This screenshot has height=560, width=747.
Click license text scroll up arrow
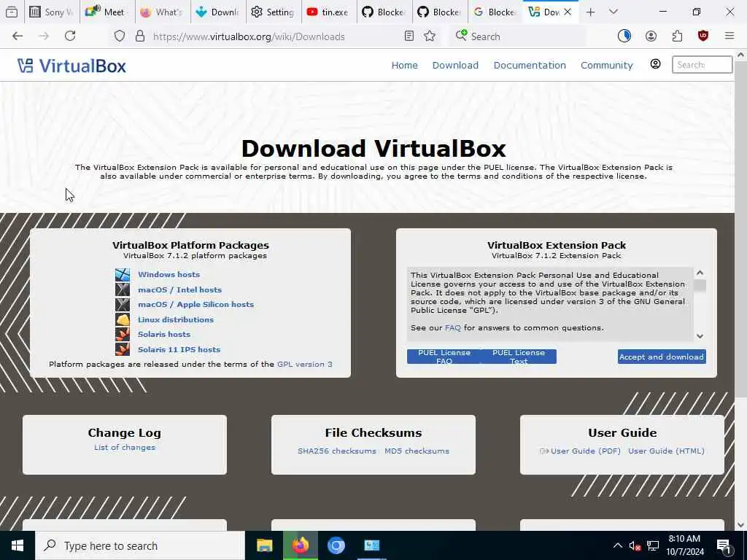(x=700, y=273)
